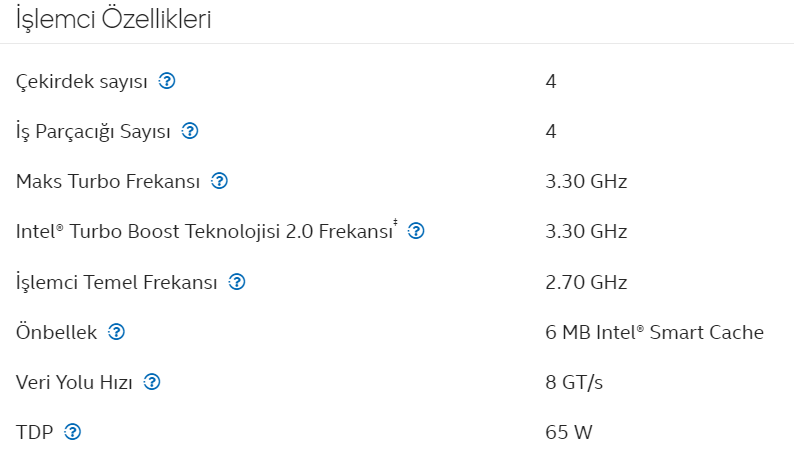The height and width of the screenshot is (465, 794).
Task: Click the Çekirdek sayısı label
Action: (x=82, y=82)
